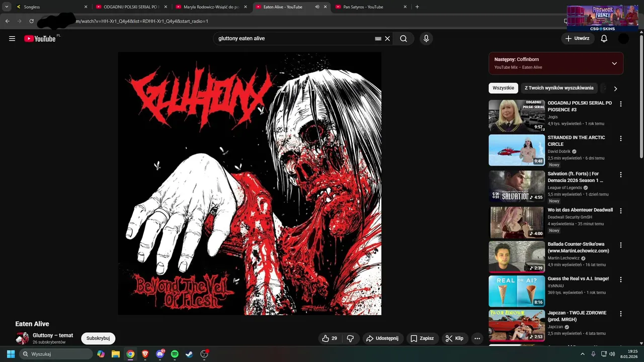Dislike the Eaten Alive video

[x=351, y=338]
